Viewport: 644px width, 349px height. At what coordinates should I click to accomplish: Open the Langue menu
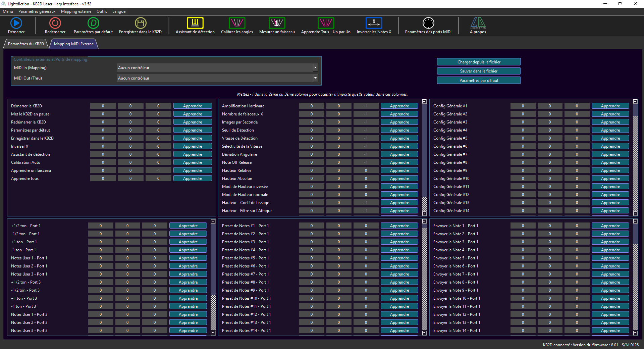[119, 11]
